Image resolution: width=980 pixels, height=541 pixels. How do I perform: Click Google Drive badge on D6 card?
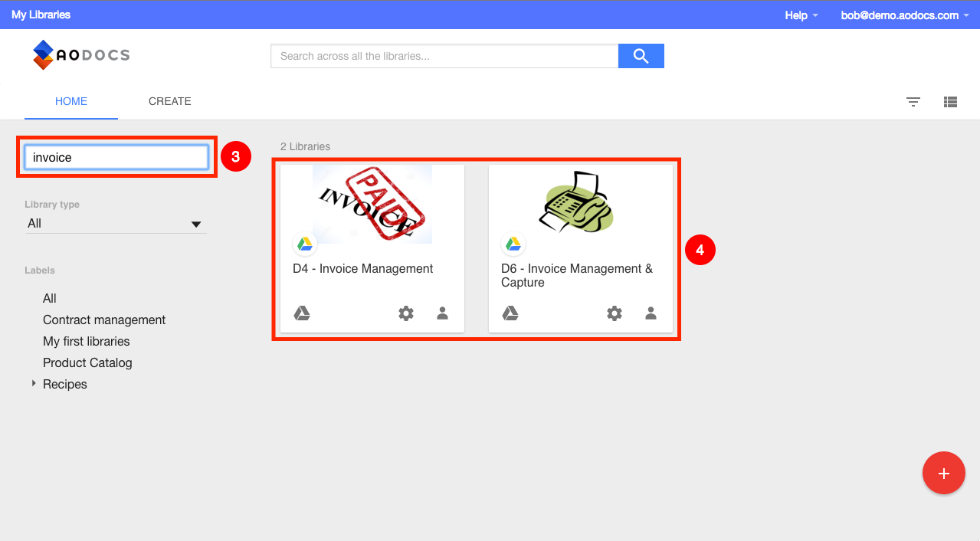pos(513,244)
